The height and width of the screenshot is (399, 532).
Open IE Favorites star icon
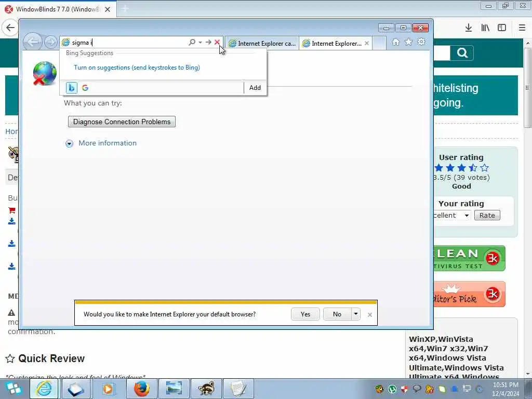tap(408, 42)
